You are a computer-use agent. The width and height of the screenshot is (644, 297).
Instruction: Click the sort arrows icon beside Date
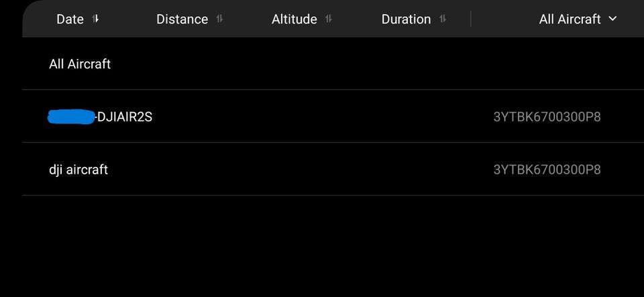pyautogui.click(x=95, y=19)
